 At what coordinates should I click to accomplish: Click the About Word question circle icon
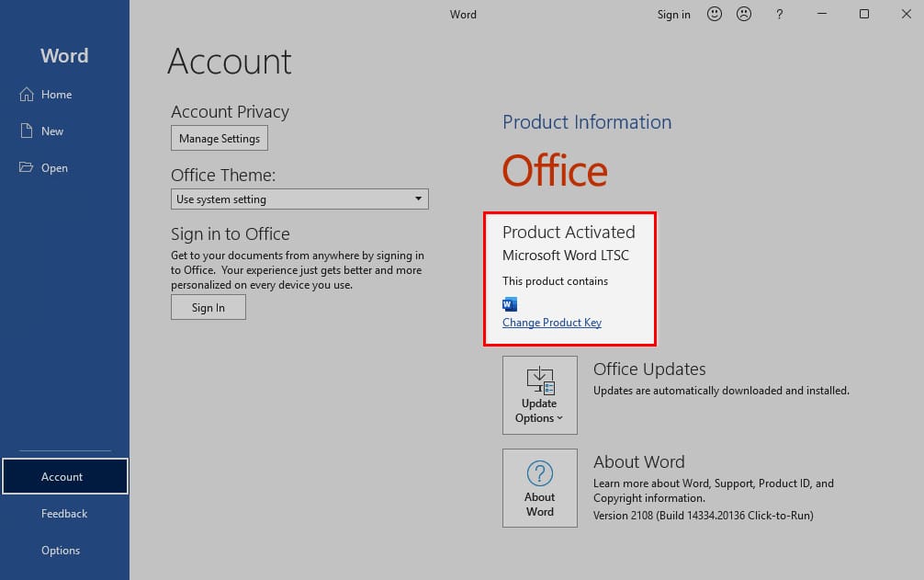click(540, 472)
